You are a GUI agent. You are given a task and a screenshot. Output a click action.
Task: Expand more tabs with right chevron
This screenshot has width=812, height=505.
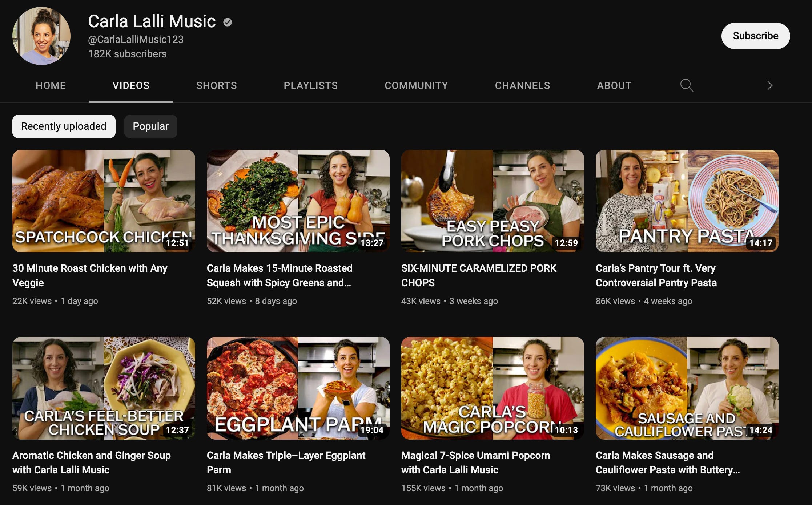pos(769,85)
